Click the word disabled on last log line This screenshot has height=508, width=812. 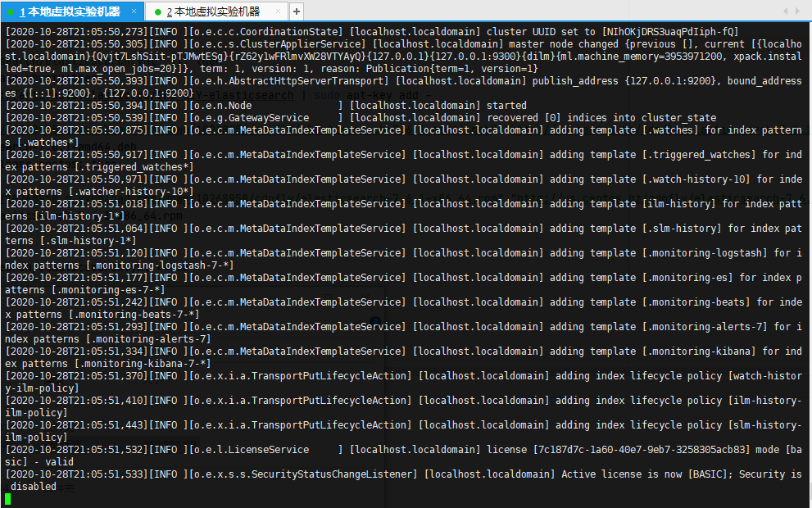point(33,486)
